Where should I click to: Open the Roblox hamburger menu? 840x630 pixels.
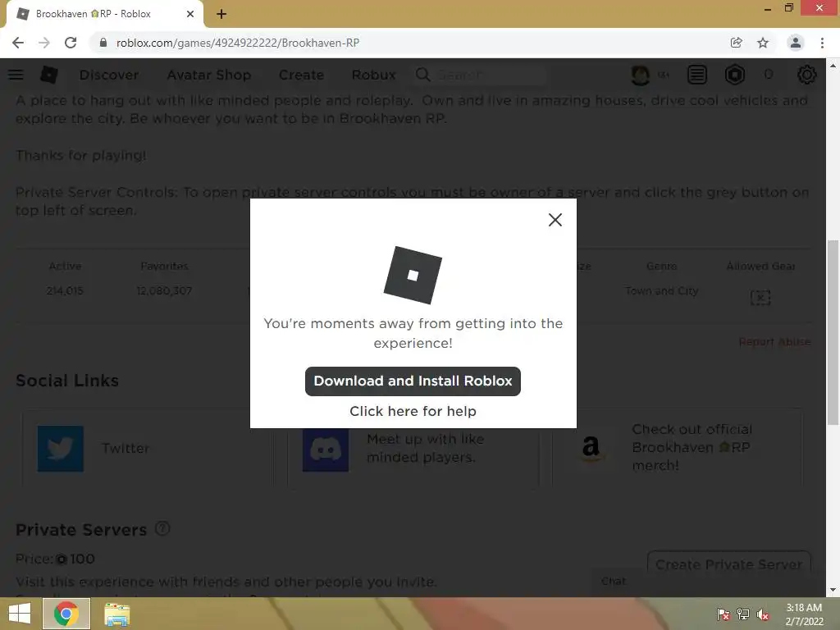point(16,75)
